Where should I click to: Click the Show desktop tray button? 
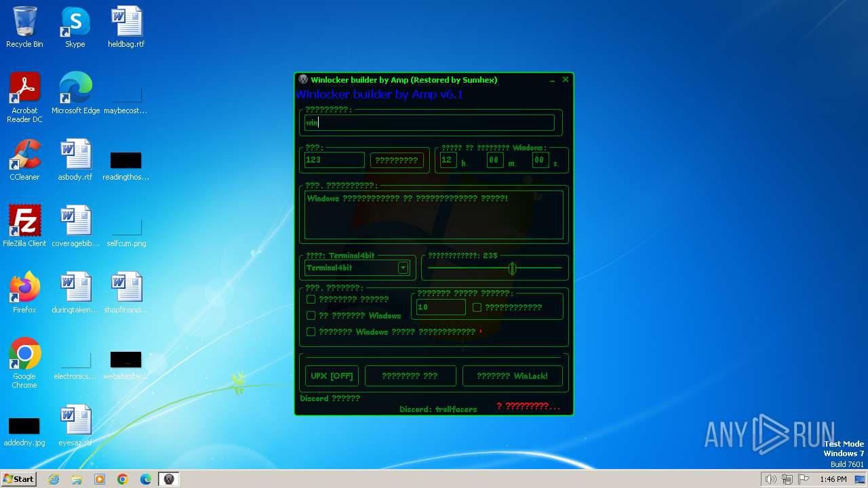click(x=860, y=479)
